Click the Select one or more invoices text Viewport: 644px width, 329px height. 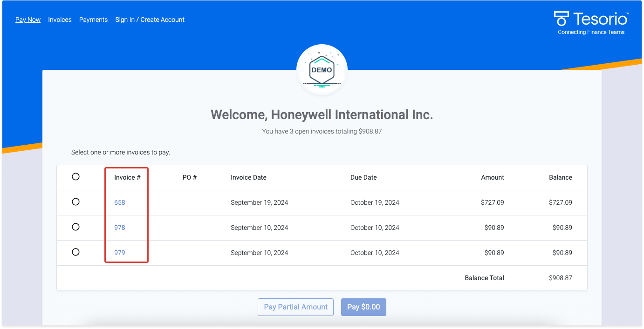pyautogui.click(x=121, y=152)
